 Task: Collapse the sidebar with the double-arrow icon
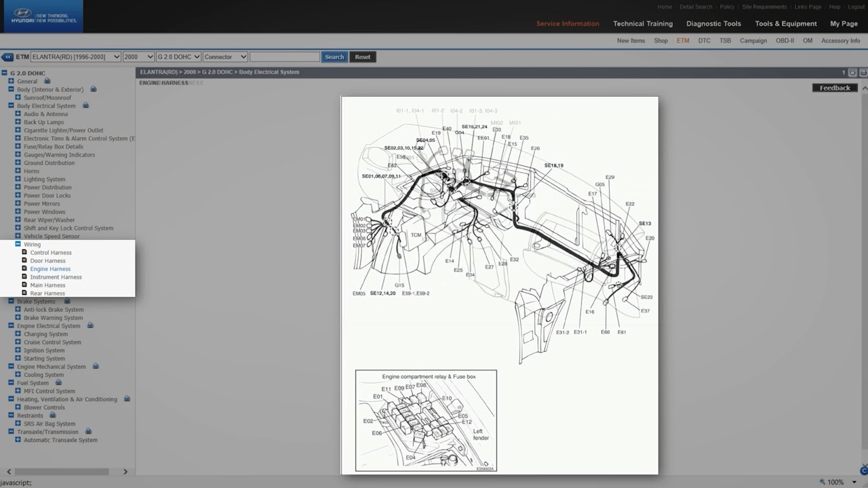click(x=7, y=57)
